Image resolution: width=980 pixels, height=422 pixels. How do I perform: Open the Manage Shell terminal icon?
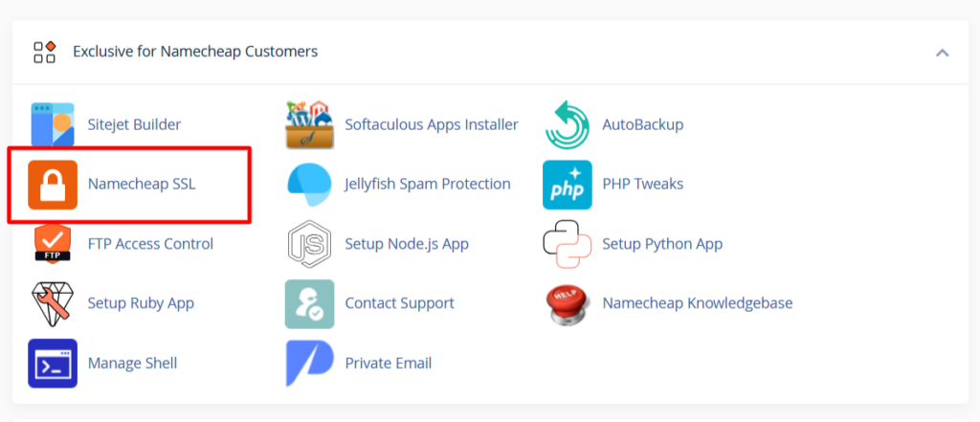pos(53,364)
